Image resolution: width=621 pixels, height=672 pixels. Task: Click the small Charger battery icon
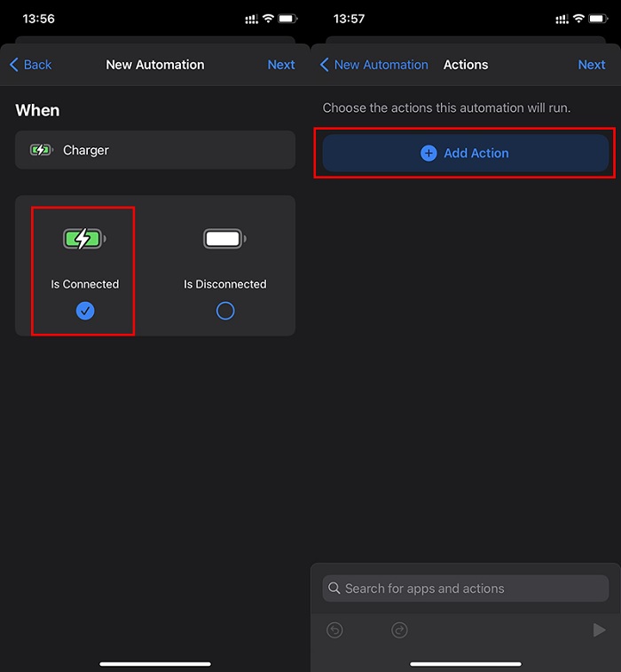pos(42,150)
